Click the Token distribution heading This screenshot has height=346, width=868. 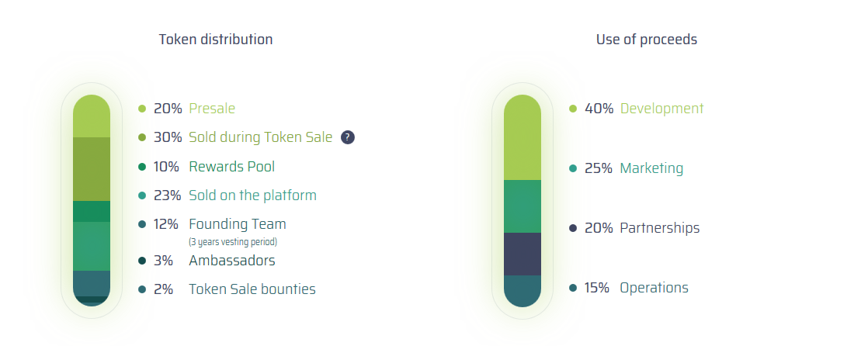tap(216, 40)
